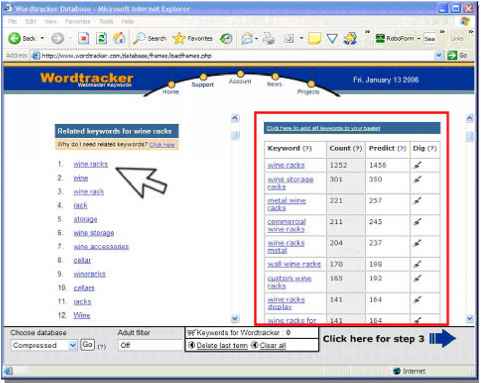Go to Wordtracker Projects nav item
481x383 pixels.
(309, 89)
